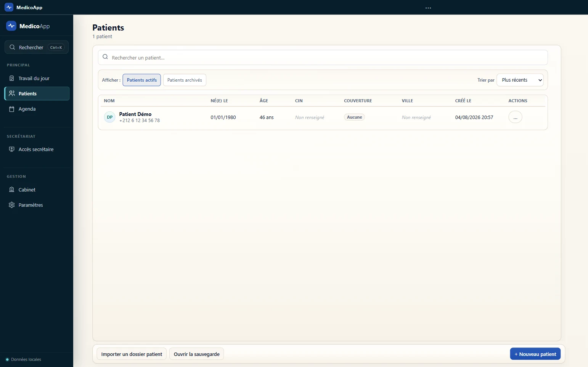This screenshot has height=367, width=588.
Task: Open the sidebar Rechercher search box
Action: (37, 47)
